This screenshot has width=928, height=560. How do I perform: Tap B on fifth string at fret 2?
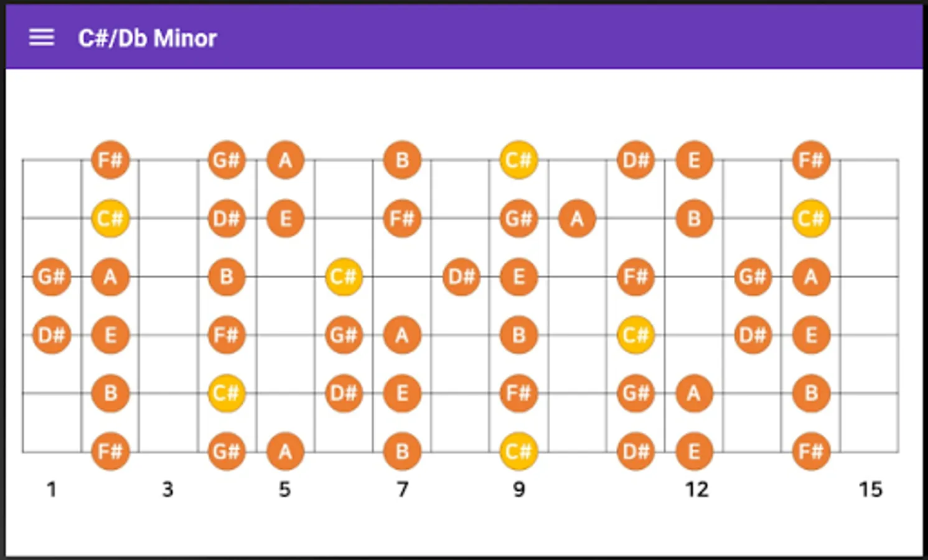tap(110, 393)
